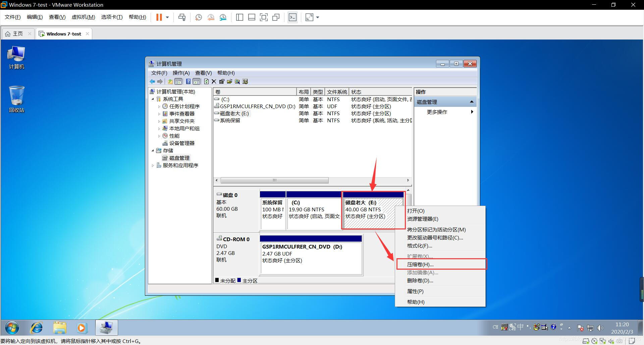Viewport: 644px width, 345px height.
Task: Expand the 性能 tree node
Action: click(x=159, y=136)
